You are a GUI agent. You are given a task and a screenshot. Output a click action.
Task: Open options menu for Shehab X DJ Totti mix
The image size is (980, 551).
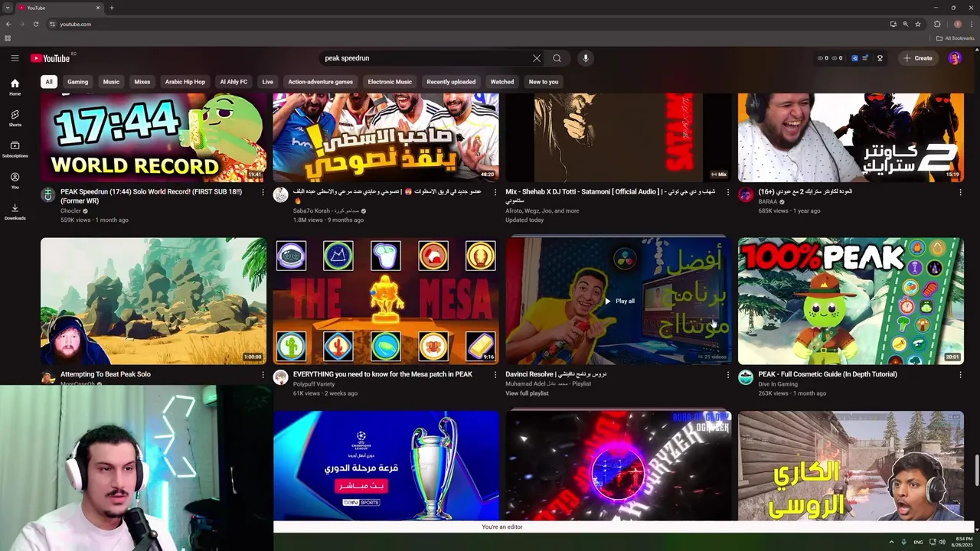[728, 192]
